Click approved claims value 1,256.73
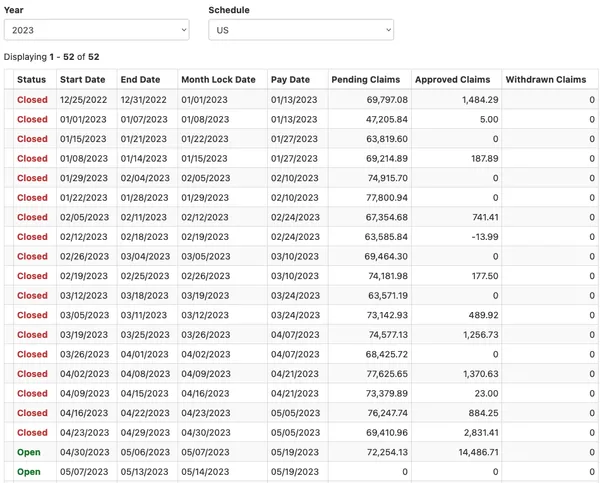This screenshot has width=600, height=483. point(481,334)
